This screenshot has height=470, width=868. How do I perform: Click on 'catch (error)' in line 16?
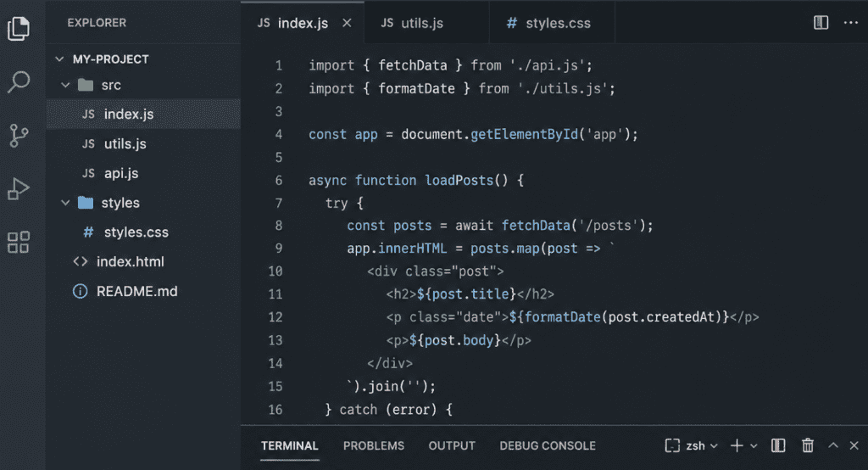(x=388, y=410)
